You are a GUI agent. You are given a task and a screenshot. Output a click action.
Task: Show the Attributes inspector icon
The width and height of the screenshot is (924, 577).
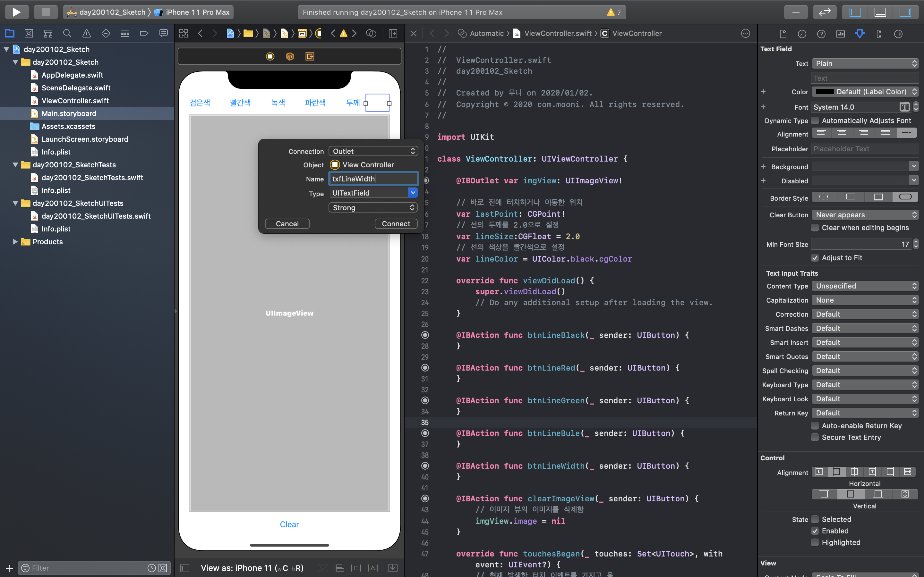(860, 34)
